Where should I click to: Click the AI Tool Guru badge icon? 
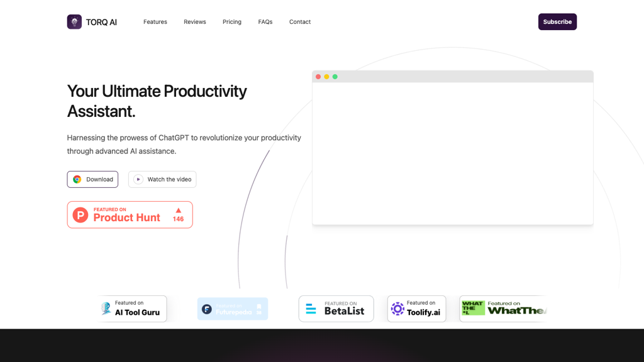tap(106, 308)
